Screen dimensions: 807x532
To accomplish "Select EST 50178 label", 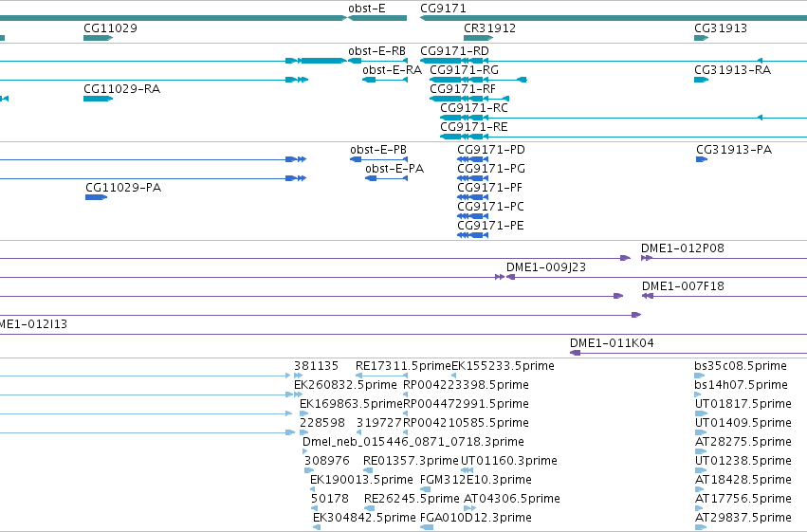I will click(329, 499).
